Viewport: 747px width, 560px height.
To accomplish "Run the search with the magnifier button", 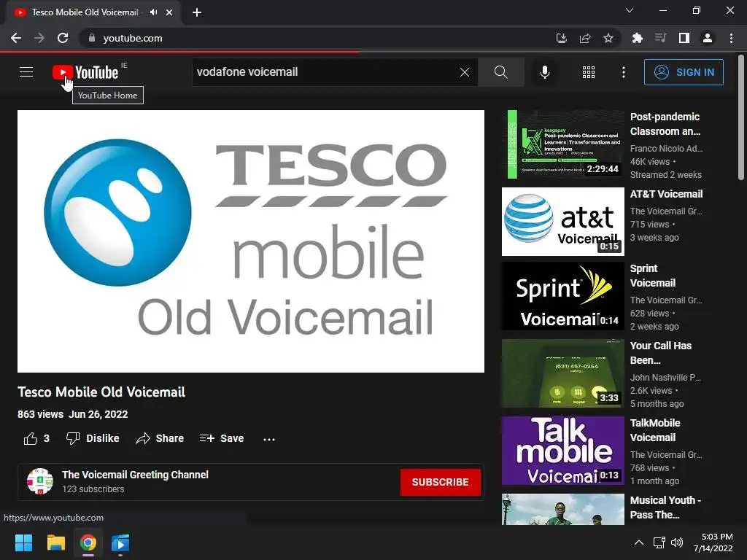I will point(500,72).
